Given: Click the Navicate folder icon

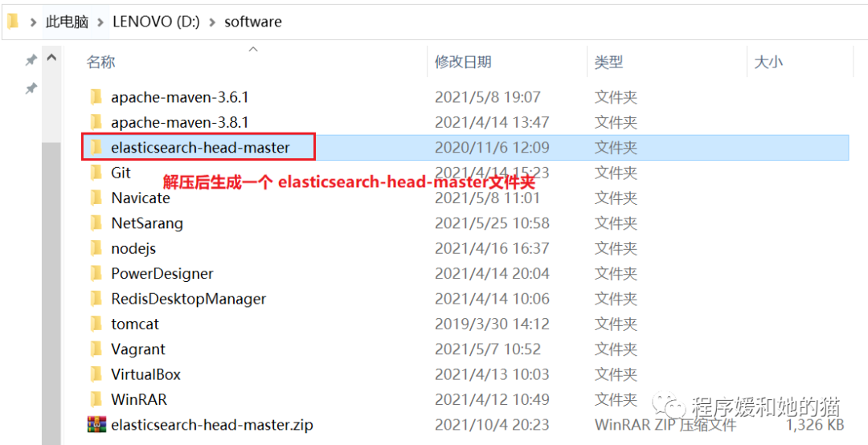Looking at the screenshot, I should [x=96, y=198].
